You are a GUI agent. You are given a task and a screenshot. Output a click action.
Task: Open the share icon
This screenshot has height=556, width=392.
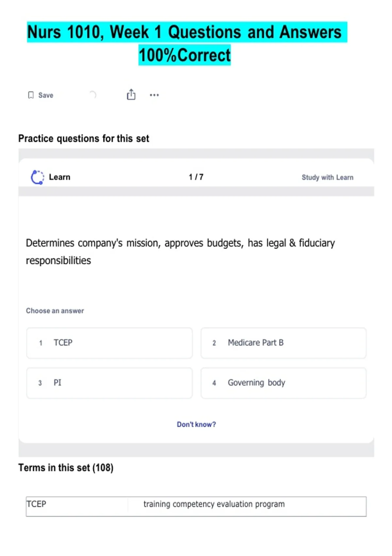click(x=131, y=95)
